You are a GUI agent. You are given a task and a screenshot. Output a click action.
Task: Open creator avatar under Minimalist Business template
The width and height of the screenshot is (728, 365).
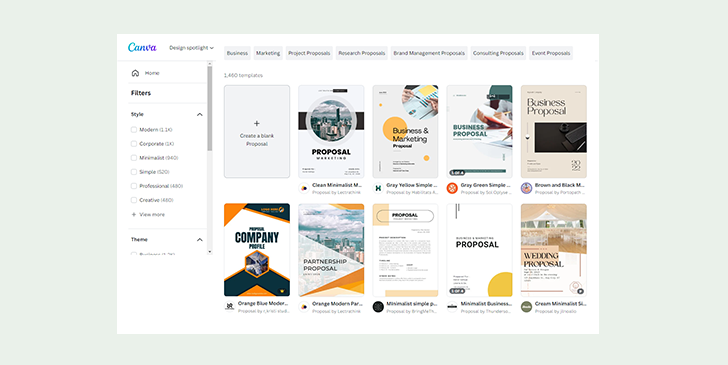click(452, 306)
